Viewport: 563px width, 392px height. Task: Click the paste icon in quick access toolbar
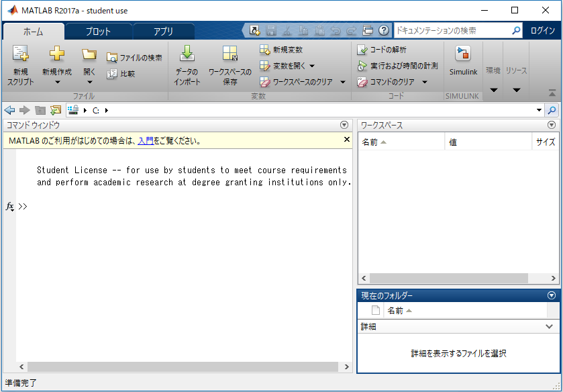pos(319,30)
